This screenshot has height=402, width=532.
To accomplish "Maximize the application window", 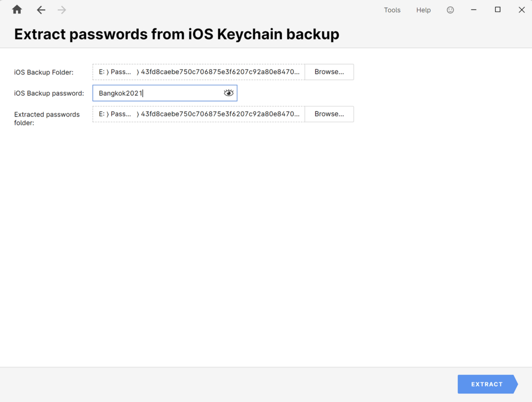I will pyautogui.click(x=498, y=10).
